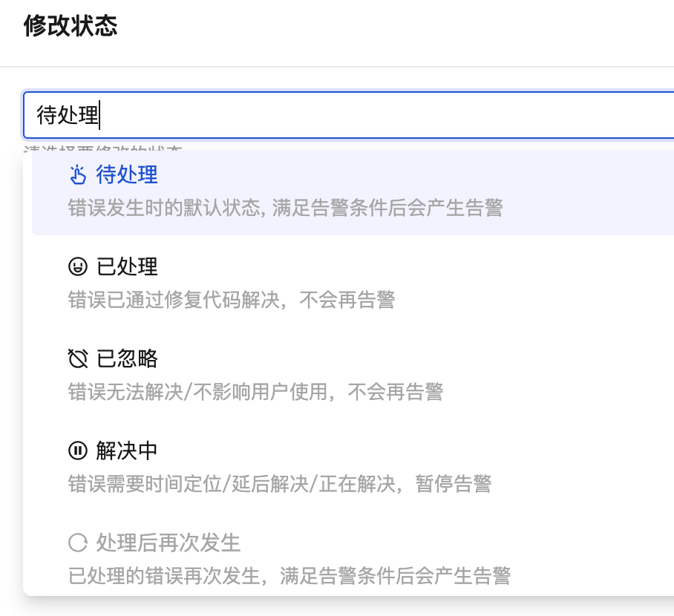
Task: Click the smiley face icon for 已处理
Action: tap(78, 266)
